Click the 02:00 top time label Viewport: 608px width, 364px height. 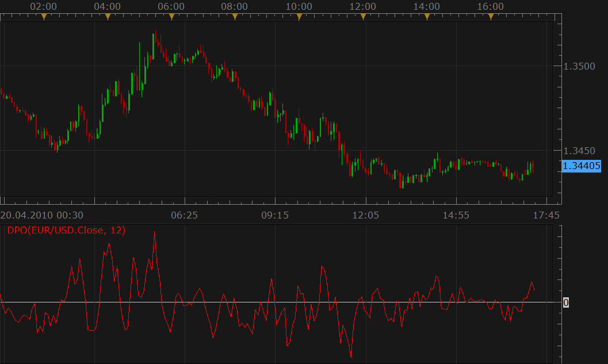[44, 6]
